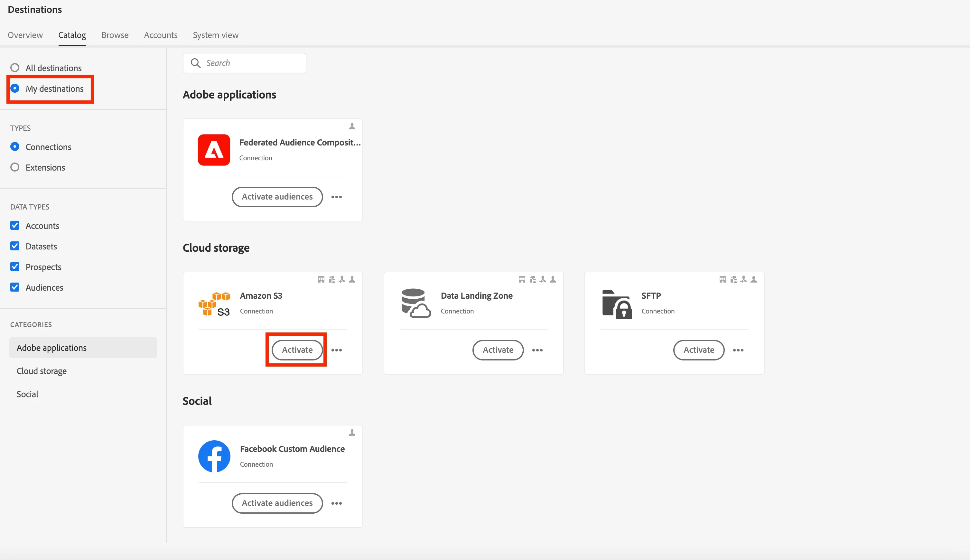Viewport: 970px width, 560px height.
Task: Click the Data Landing Zone database icon
Action: point(415,303)
